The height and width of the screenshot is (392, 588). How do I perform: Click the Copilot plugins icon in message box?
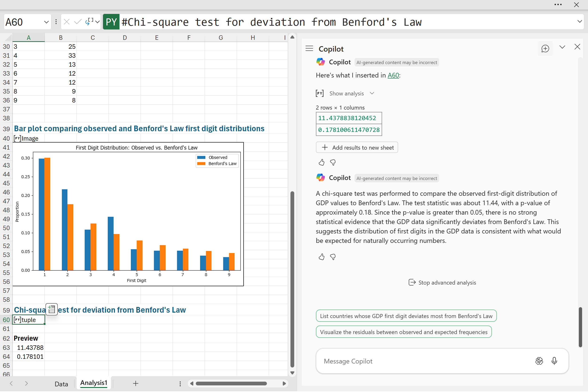[539, 361]
